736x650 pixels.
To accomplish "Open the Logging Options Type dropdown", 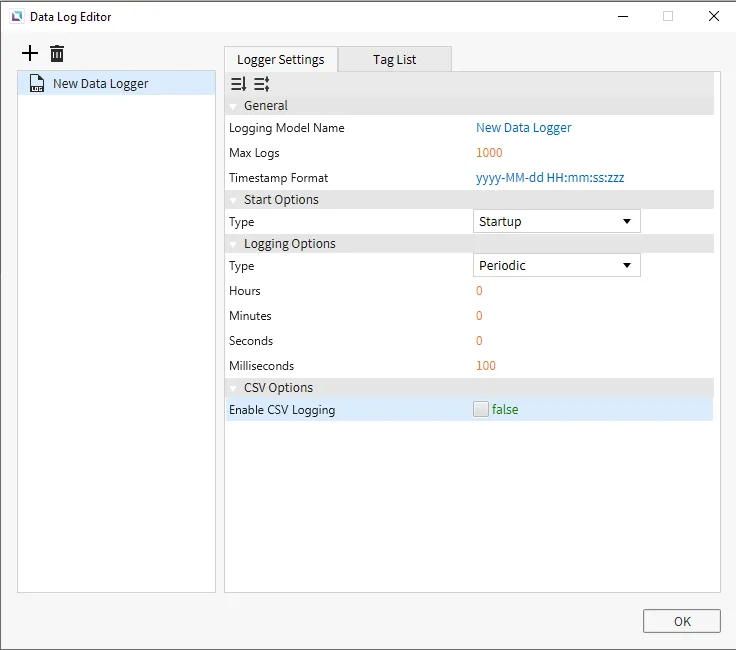I will point(556,265).
